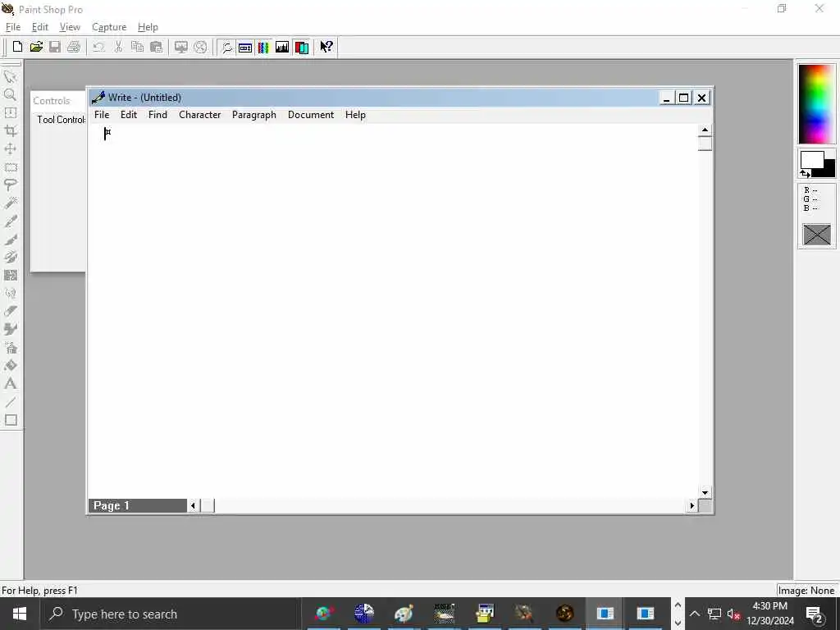Click the Open file folder icon

coord(36,47)
